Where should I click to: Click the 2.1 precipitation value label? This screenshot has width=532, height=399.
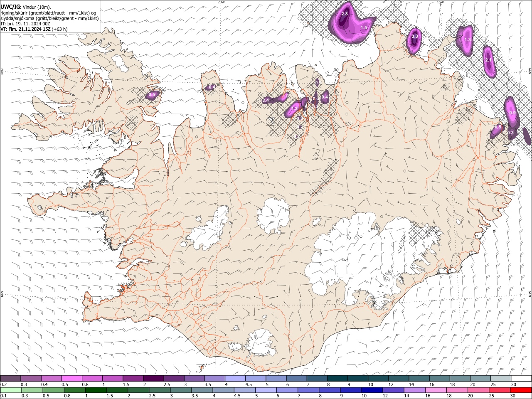click(488, 60)
